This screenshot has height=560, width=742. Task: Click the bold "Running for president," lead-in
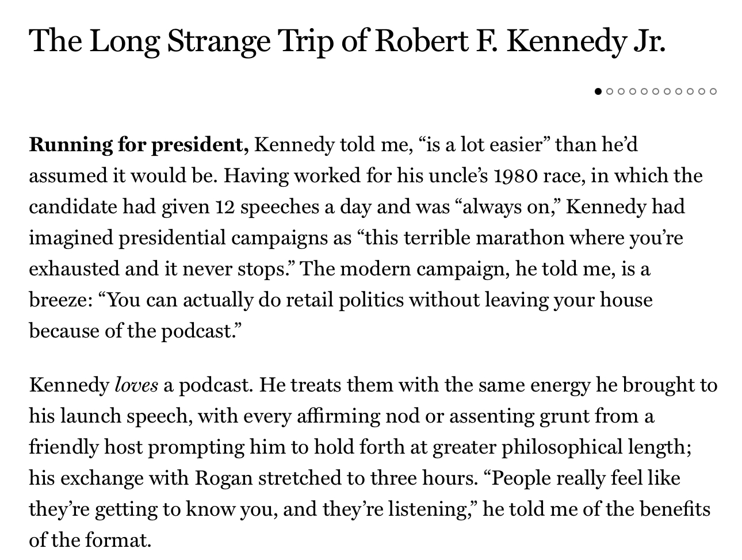point(139,144)
